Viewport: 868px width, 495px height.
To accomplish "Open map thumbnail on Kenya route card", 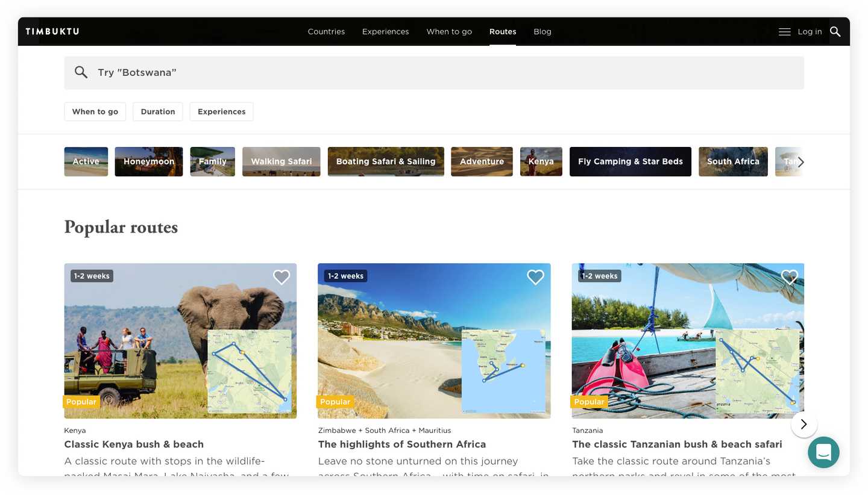I will [x=250, y=371].
